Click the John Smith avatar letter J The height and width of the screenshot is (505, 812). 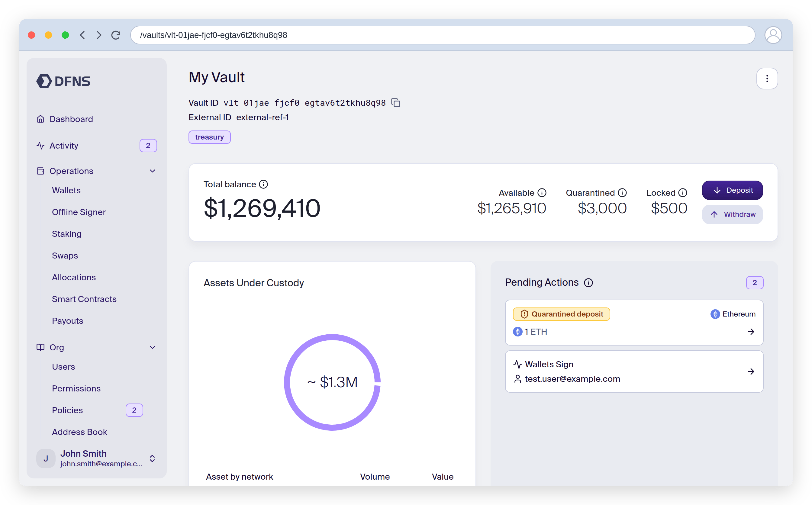pos(46,458)
